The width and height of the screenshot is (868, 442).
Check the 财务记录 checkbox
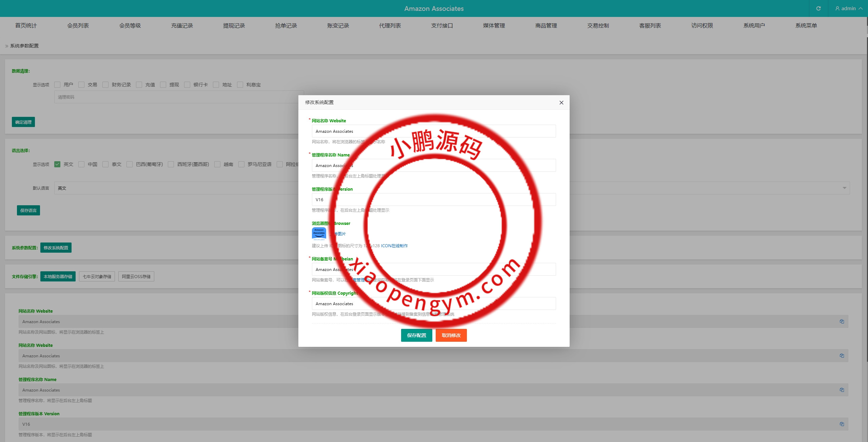tap(105, 85)
